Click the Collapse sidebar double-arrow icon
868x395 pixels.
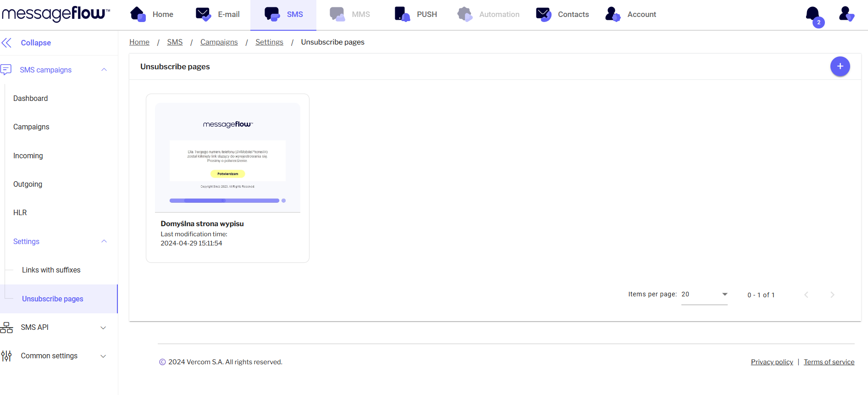click(7, 43)
